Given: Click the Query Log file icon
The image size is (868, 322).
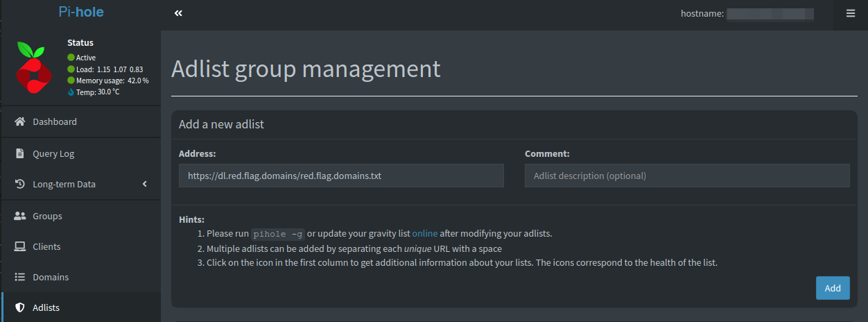Looking at the screenshot, I should point(20,153).
